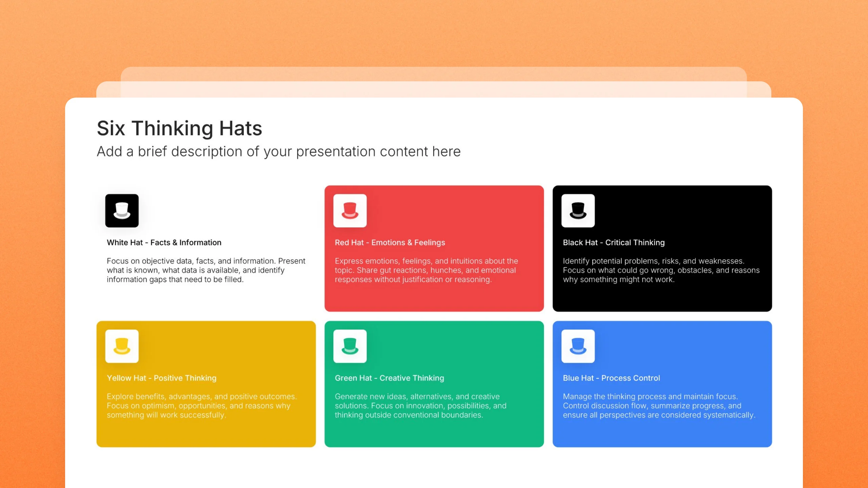Click the red hat icon
The height and width of the screenshot is (488, 868).
[350, 210]
